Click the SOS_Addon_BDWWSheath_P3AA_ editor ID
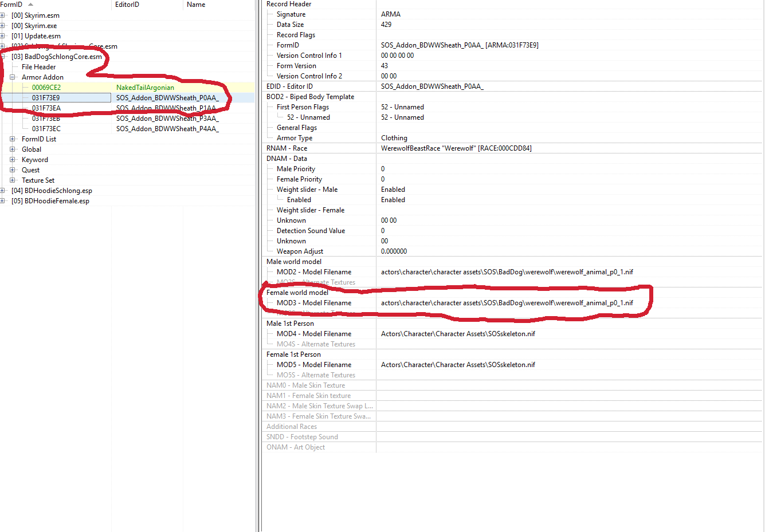 (167, 119)
